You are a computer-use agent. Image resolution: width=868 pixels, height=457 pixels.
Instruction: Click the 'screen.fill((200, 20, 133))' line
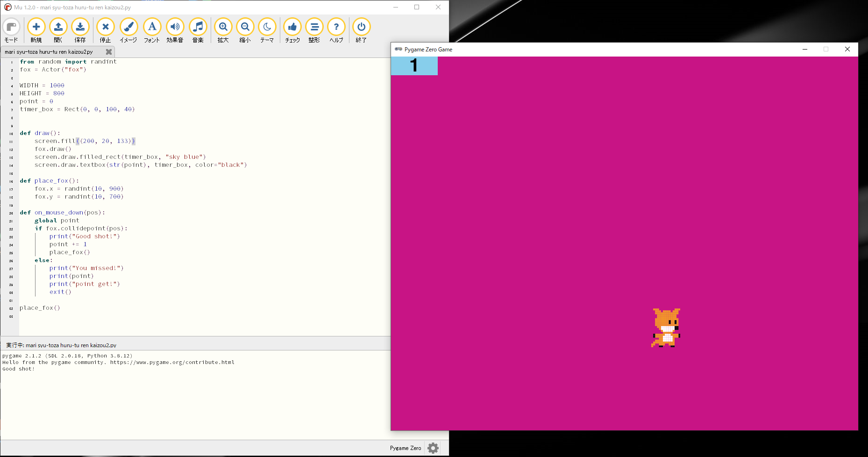pyautogui.click(x=85, y=141)
